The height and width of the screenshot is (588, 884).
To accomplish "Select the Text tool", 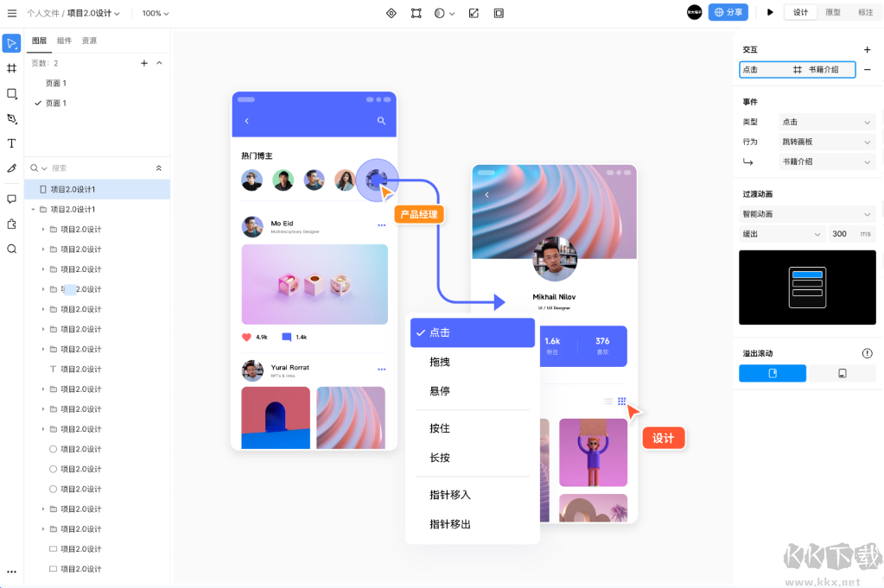I will pos(12,143).
